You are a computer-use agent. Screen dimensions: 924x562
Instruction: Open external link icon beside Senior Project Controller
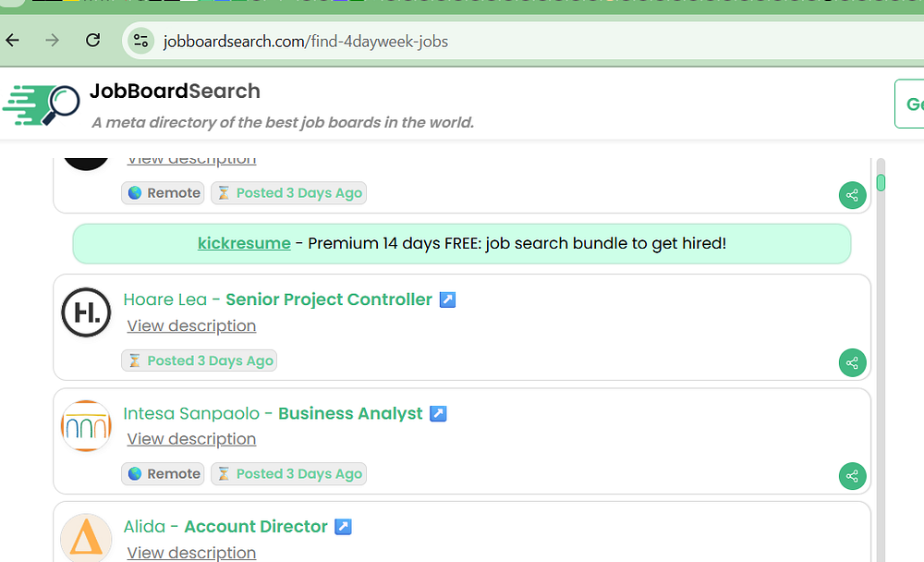448,299
